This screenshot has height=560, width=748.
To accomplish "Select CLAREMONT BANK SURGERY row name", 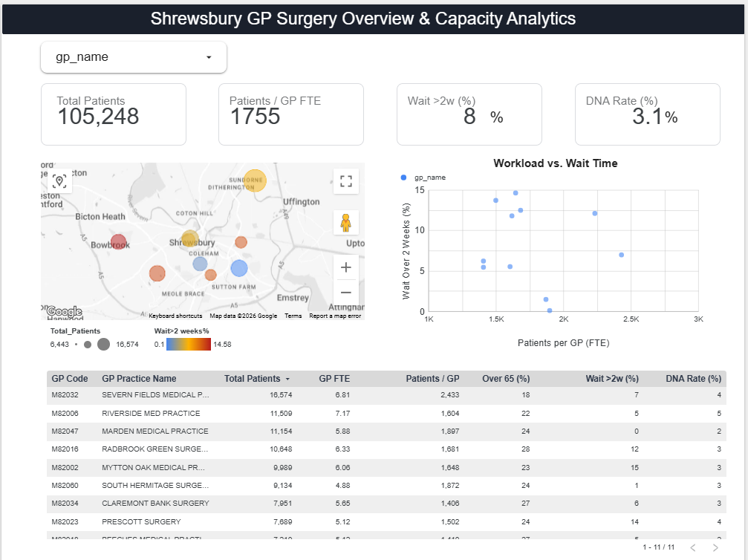I will [x=155, y=504].
